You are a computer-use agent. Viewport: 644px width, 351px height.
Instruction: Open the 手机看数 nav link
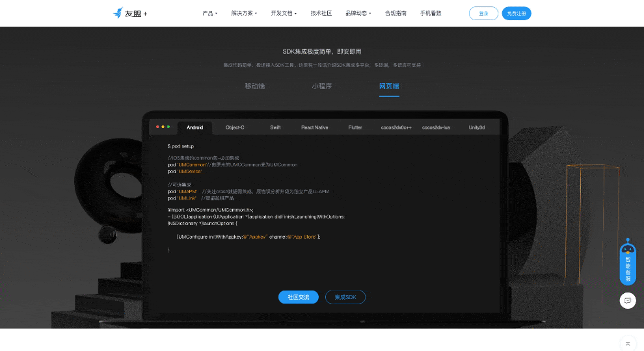(x=431, y=13)
